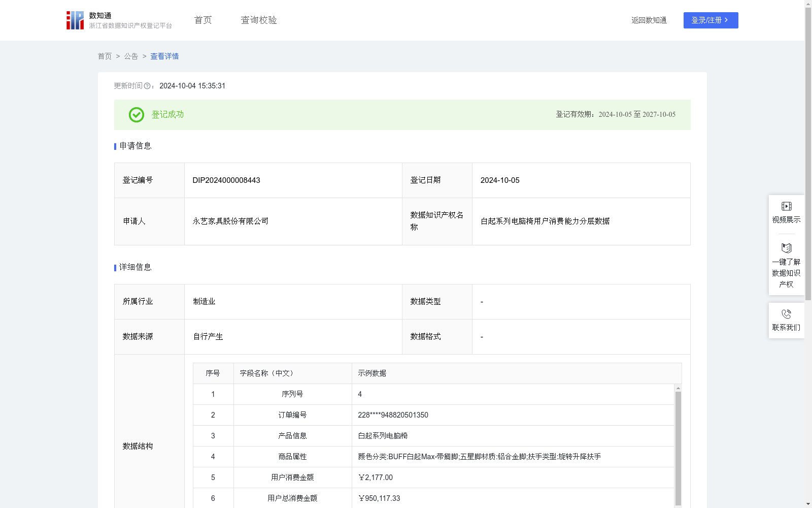The image size is (812, 508).
Task: Click the 登记成功 status text
Action: (167, 115)
